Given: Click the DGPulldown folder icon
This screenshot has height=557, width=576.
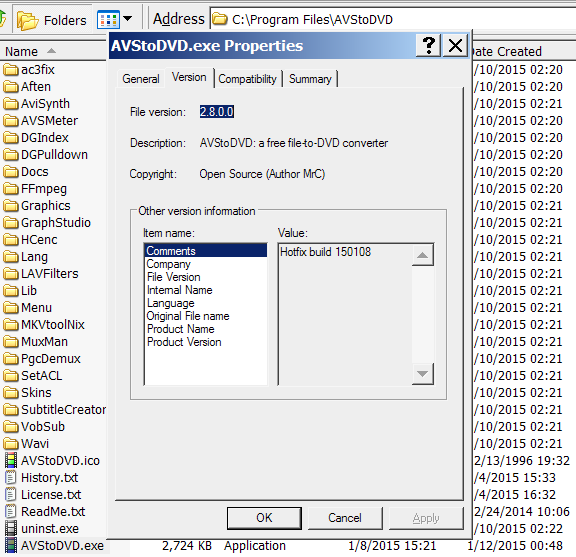Looking at the screenshot, I should (10, 154).
